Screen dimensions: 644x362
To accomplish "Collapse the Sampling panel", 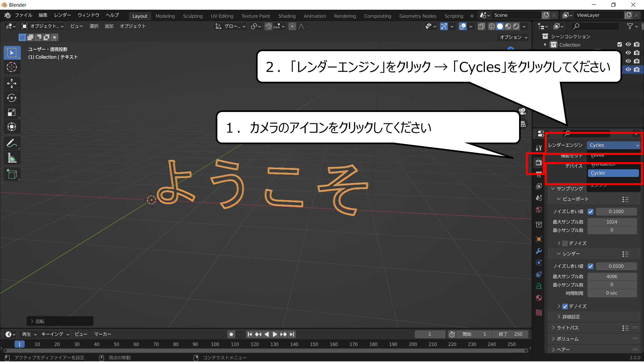I will [553, 189].
